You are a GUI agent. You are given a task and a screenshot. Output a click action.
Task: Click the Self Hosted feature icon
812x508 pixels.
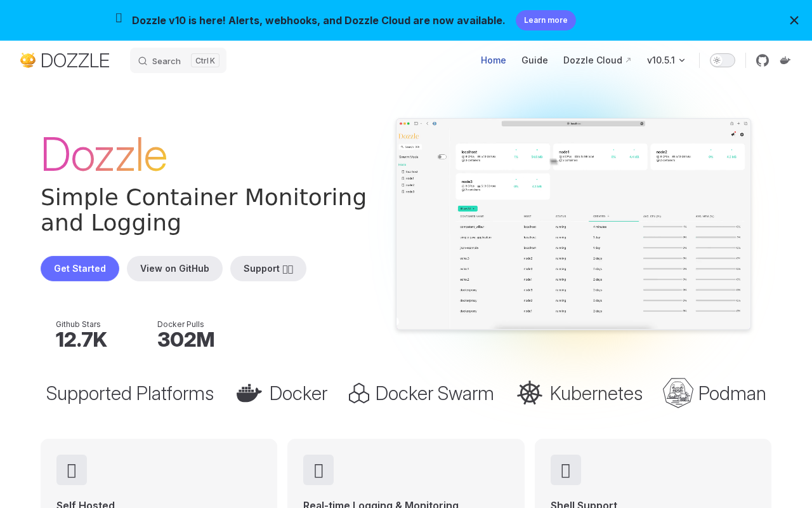72,470
